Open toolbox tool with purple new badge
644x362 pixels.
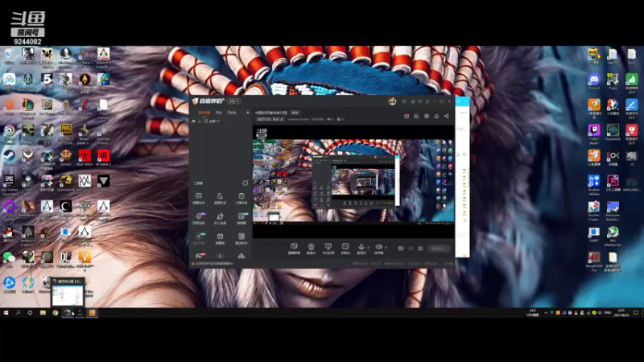(x=199, y=218)
